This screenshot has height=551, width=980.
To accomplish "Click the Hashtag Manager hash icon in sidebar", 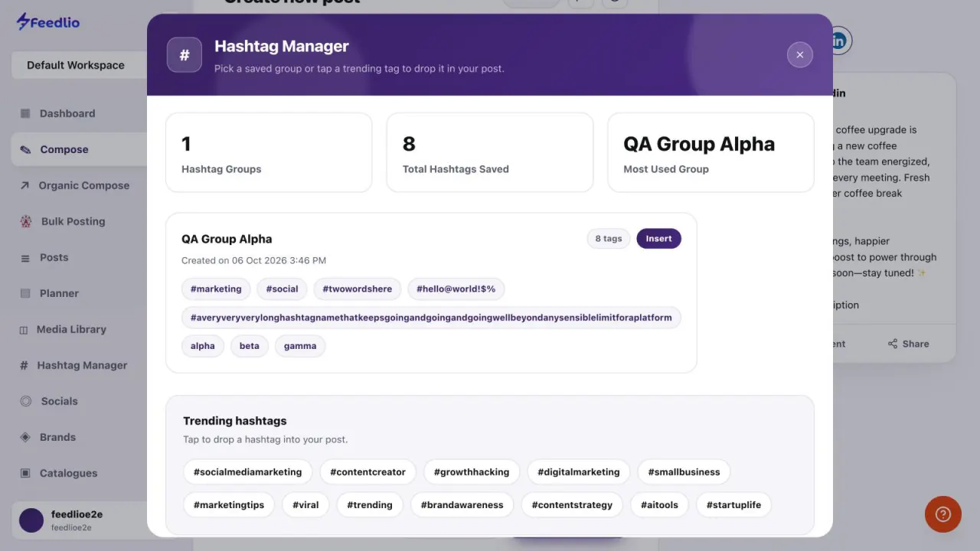I will click(24, 366).
